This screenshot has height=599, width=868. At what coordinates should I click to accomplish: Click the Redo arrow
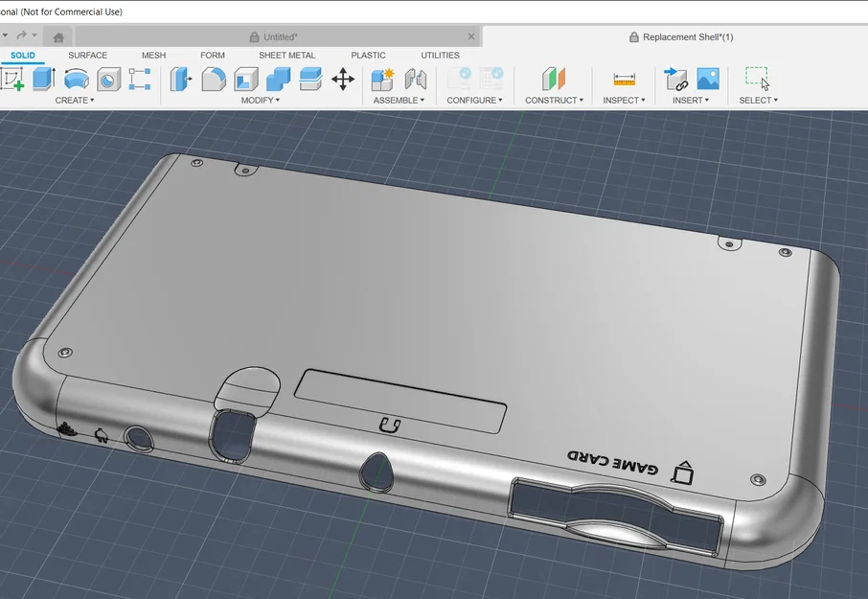click(x=21, y=35)
